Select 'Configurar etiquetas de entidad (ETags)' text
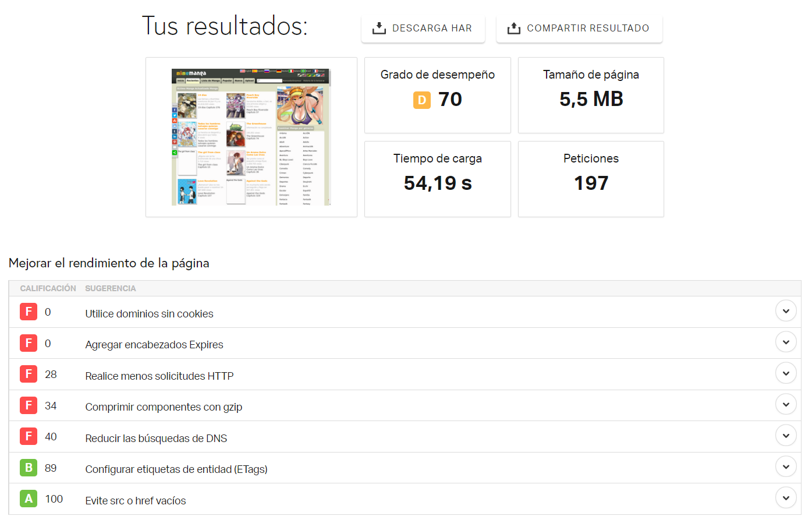812x523 pixels. pyautogui.click(x=176, y=469)
